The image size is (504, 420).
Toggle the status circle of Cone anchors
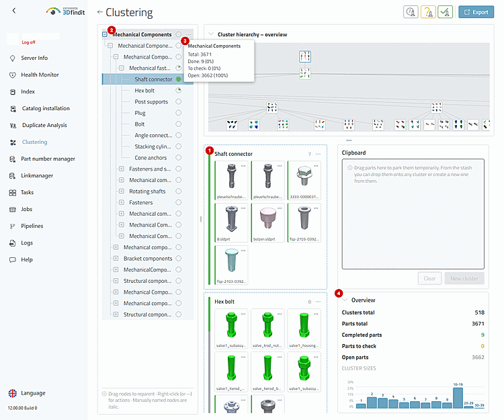(x=178, y=157)
